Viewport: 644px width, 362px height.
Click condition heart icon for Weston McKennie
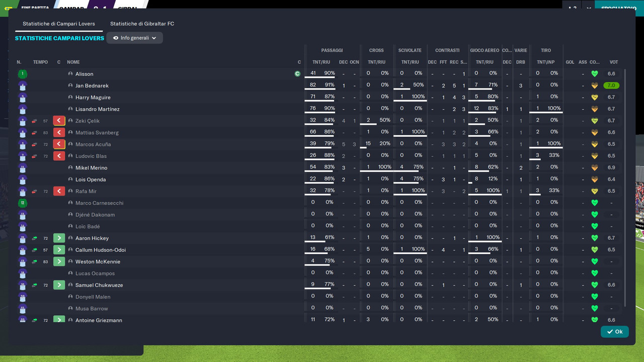[x=595, y=261]
